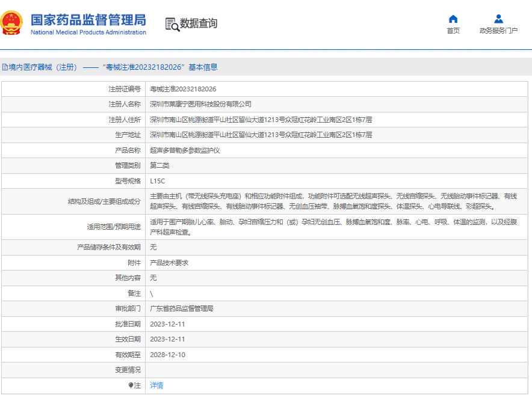Viewport: 532px width, 398px height.
Task: Click the 产品技术要求 attachment value
Action: coord(169,263)
